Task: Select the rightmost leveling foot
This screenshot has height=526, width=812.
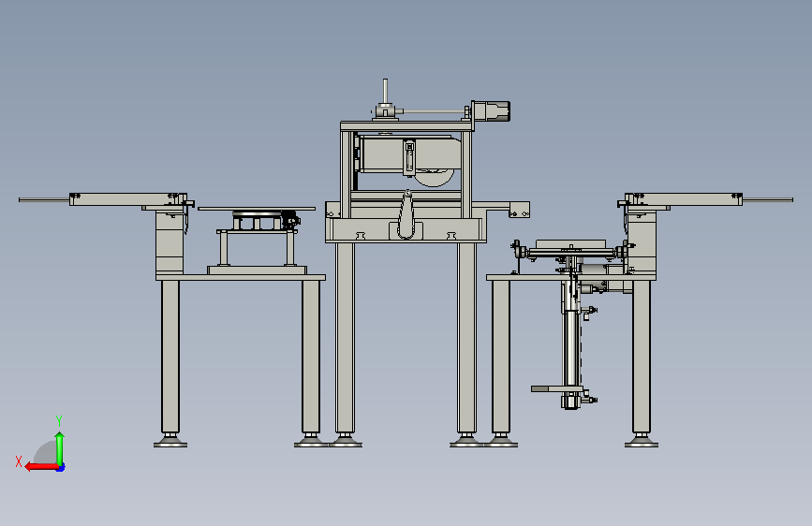Action: click(x=642, y=441)
